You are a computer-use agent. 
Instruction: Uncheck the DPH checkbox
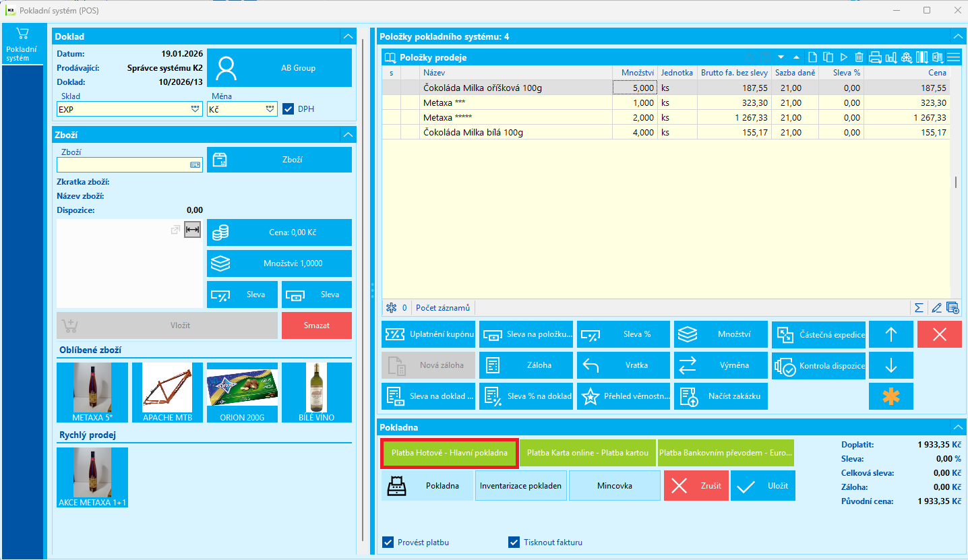288,108
